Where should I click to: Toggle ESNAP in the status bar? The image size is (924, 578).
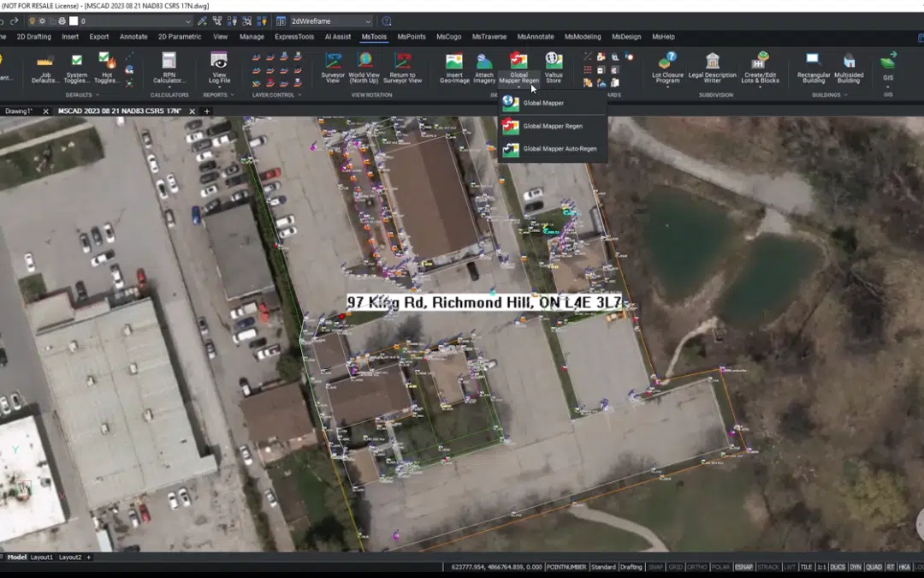(743, 567)
